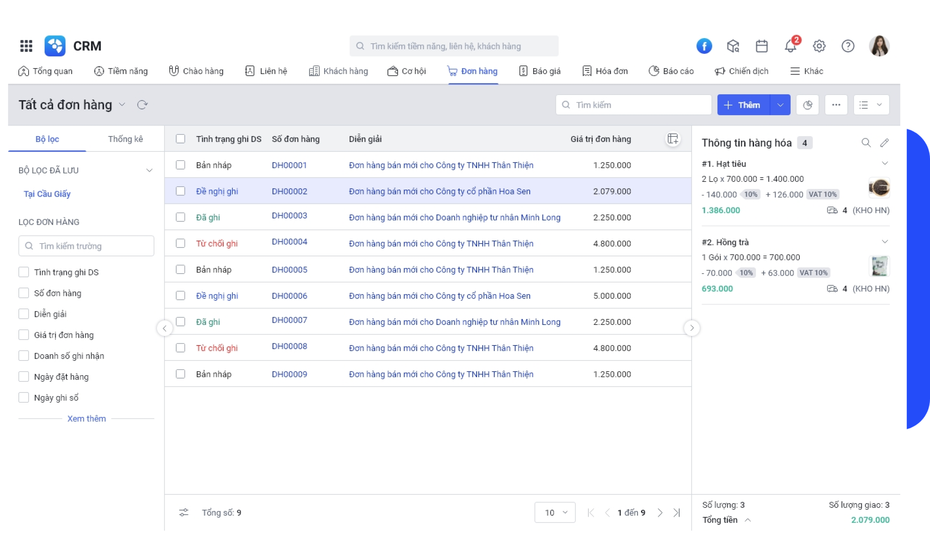The width and height of the screenshot is (930, 560).
Task: Open the Facebook integration icon
Action: pyautogui.click(x=704, y=46)
